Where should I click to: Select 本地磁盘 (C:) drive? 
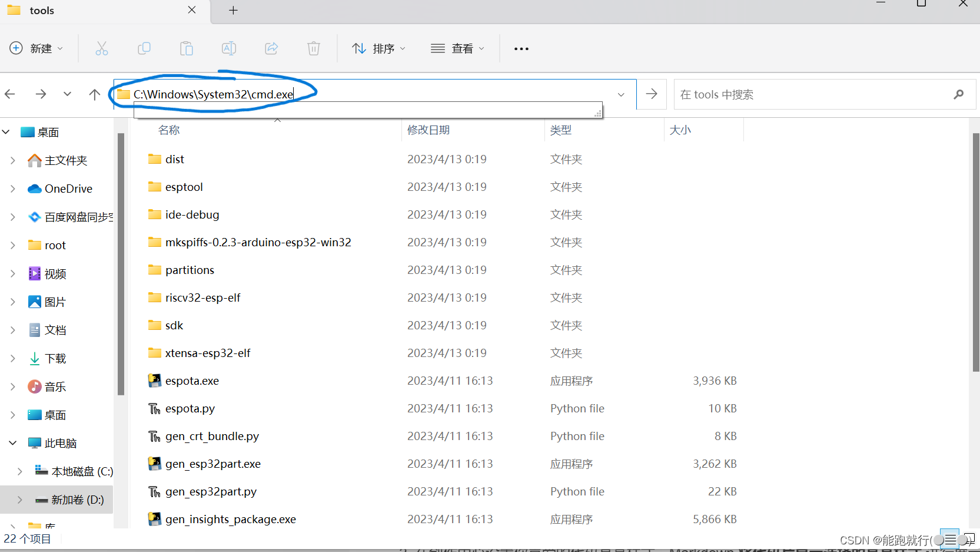point(74,471)
